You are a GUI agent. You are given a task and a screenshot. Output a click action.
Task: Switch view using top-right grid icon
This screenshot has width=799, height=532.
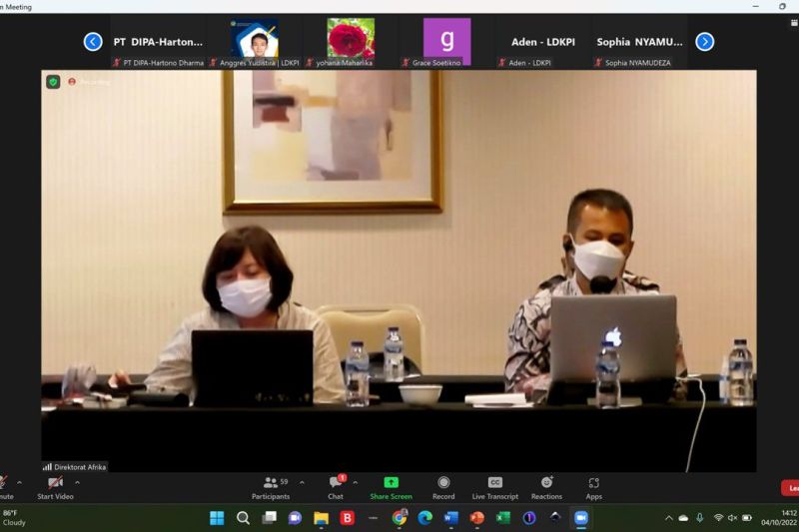click(x=794, y=23)
